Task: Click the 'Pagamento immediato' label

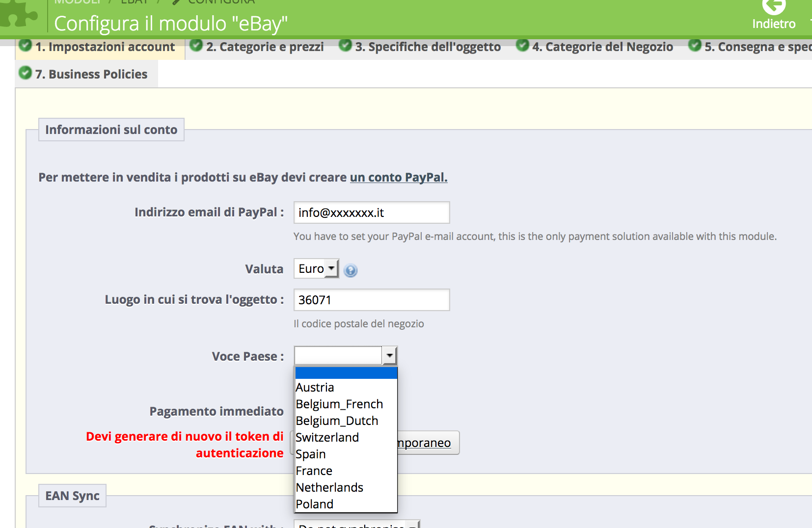Action: point(217,411)
